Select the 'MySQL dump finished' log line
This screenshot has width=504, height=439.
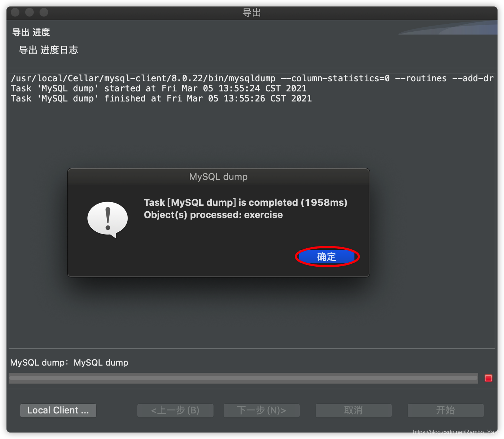(161, 98)
